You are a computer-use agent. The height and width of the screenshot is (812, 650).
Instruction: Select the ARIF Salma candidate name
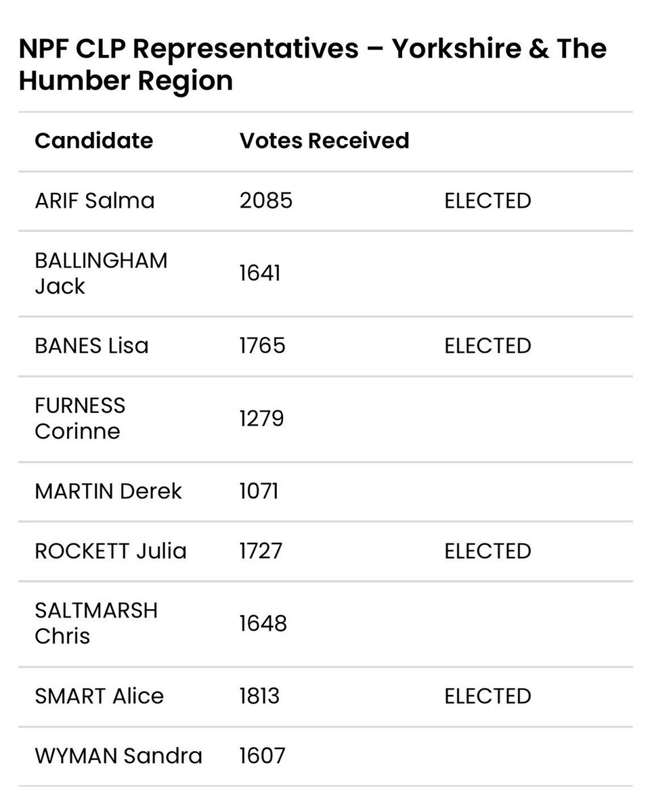95,201
